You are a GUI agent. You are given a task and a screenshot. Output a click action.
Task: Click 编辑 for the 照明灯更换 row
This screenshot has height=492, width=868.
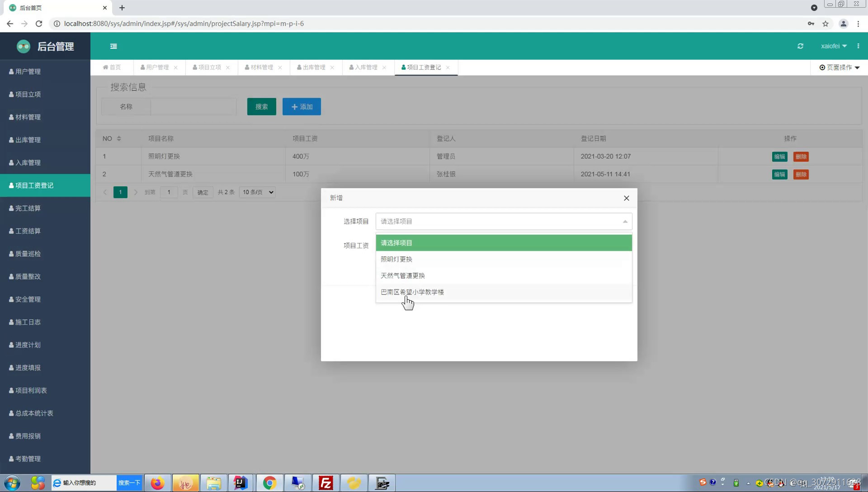[779, 156]
